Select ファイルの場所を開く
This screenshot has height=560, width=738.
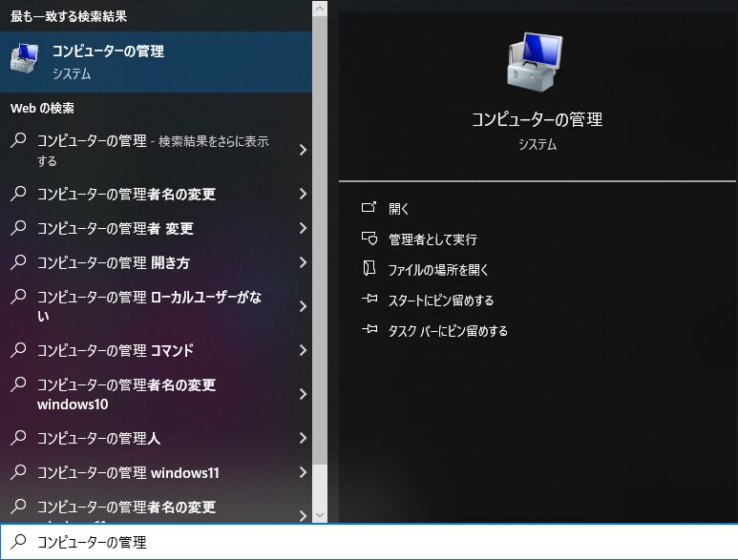coord(437,269)
